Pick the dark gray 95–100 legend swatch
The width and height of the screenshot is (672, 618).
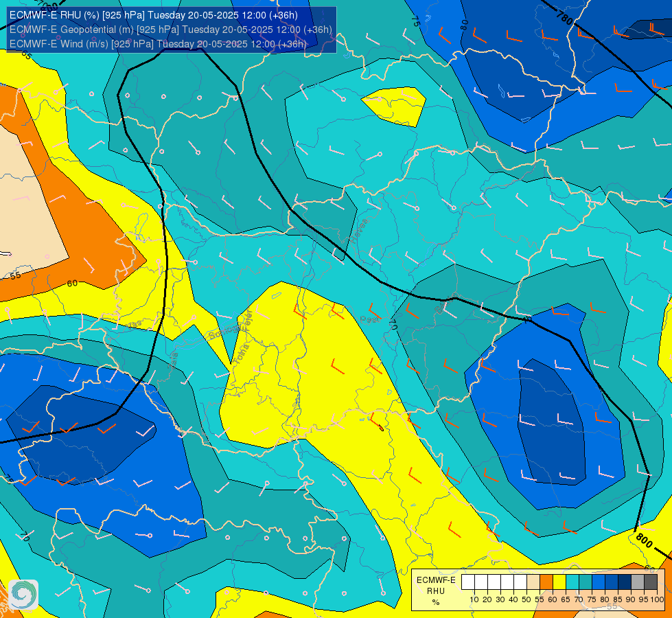[x=651, y=582]
